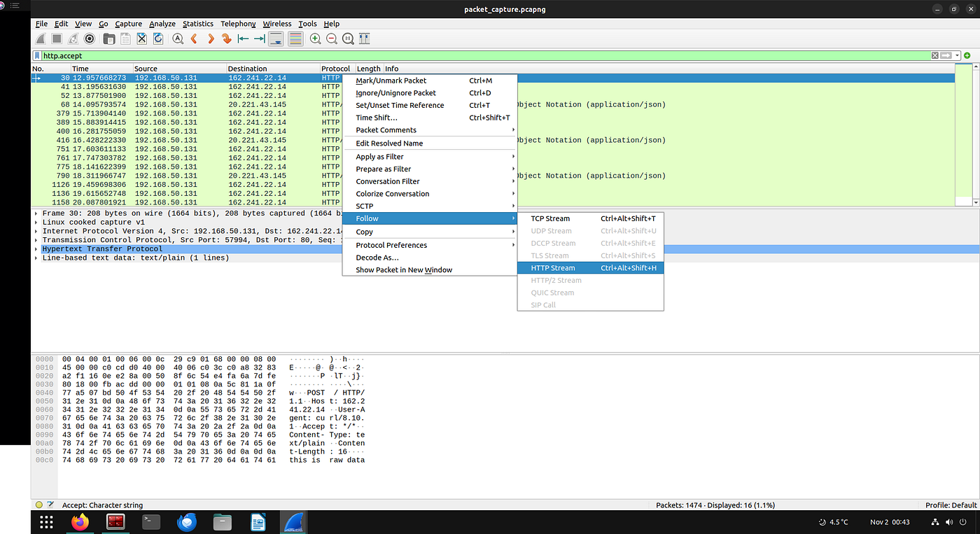Apply the display filter arrow button
The image size is (980, 534).
[x=946, y=55]
